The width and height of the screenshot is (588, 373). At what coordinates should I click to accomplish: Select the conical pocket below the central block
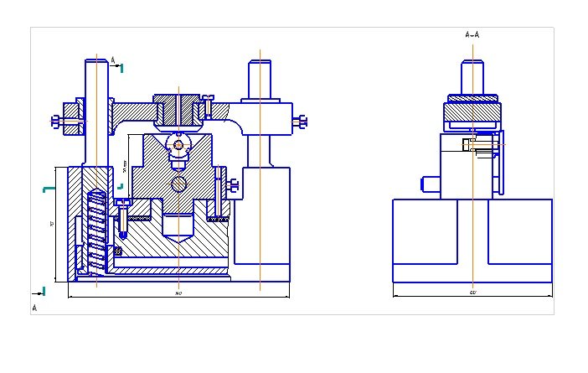(178, 228)
